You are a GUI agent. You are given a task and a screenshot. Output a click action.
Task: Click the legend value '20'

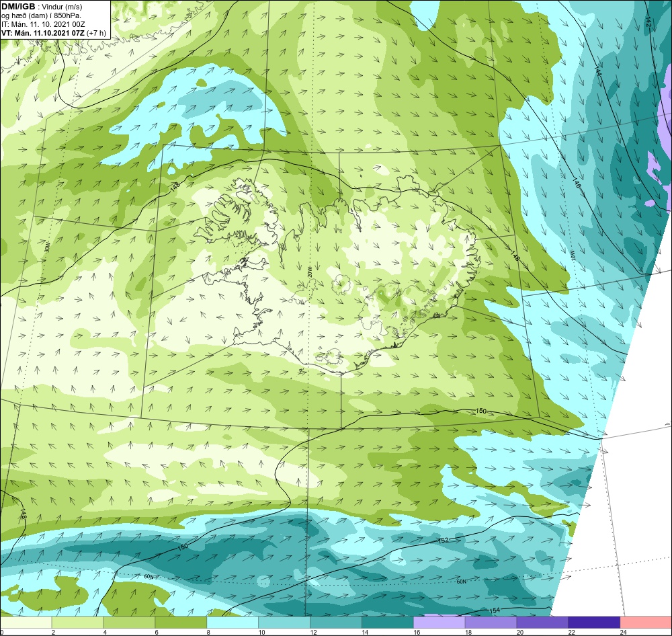point(520,632)
